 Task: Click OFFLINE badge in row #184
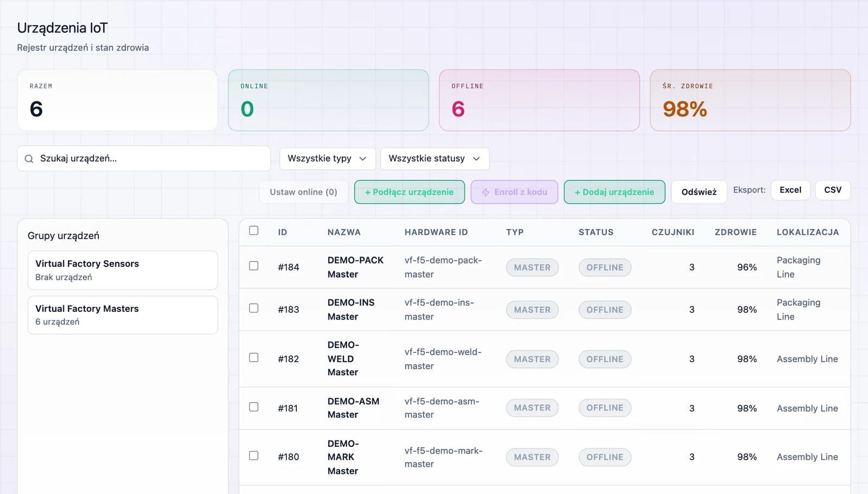[605, 267]
